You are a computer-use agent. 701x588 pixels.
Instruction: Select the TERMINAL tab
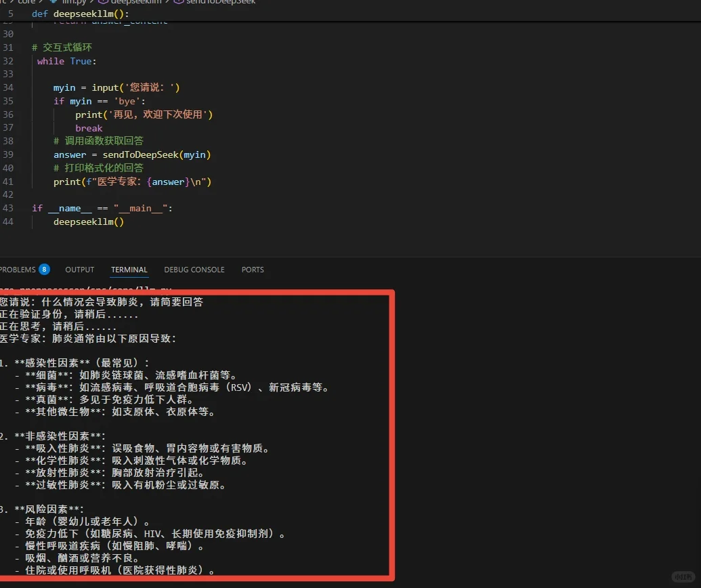[x=129, y=270]
